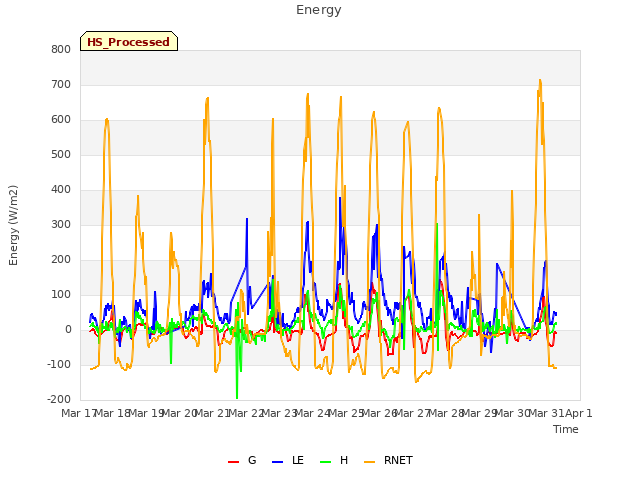Click the 800 y-axis tick label

[61, 49]
